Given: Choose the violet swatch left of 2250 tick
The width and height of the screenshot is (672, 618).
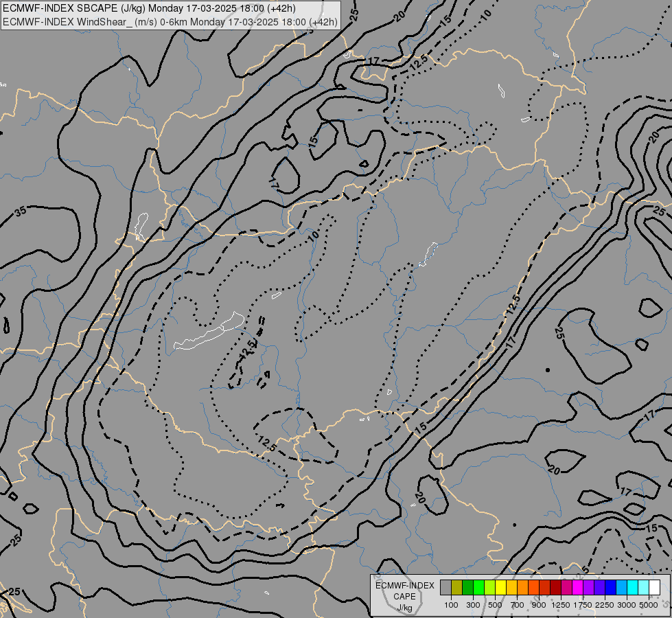Looking at the screenshot, I should [600, 588].
